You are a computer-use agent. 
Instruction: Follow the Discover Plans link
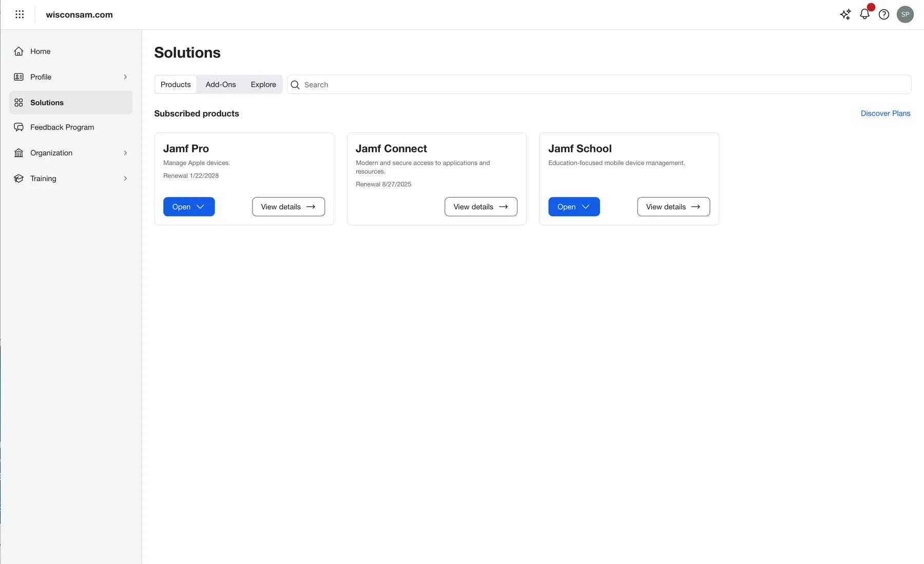[885, 114]
